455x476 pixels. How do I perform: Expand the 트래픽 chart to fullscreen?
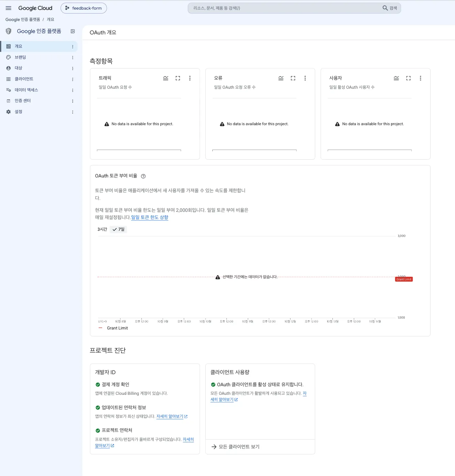tap(178, 78)
